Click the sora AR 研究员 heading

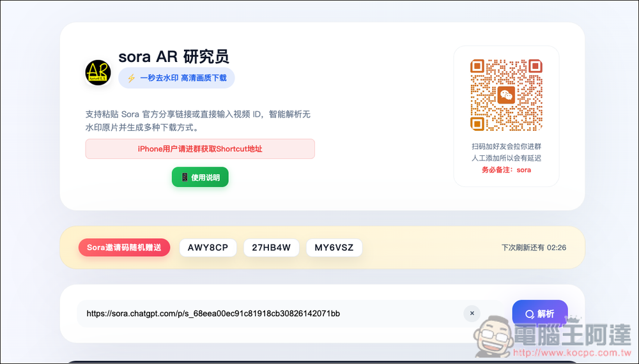pyautogui.click(x=174, y=57)
